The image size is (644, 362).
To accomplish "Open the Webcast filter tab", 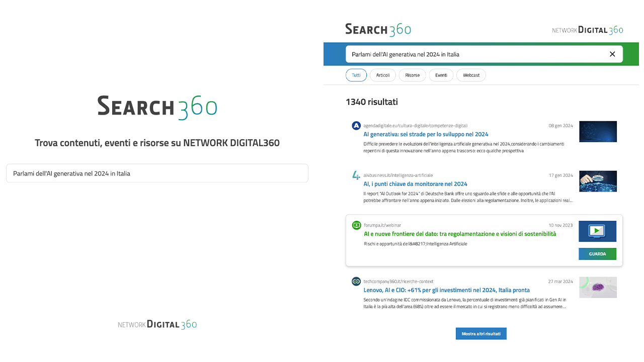I will (471, 75).
